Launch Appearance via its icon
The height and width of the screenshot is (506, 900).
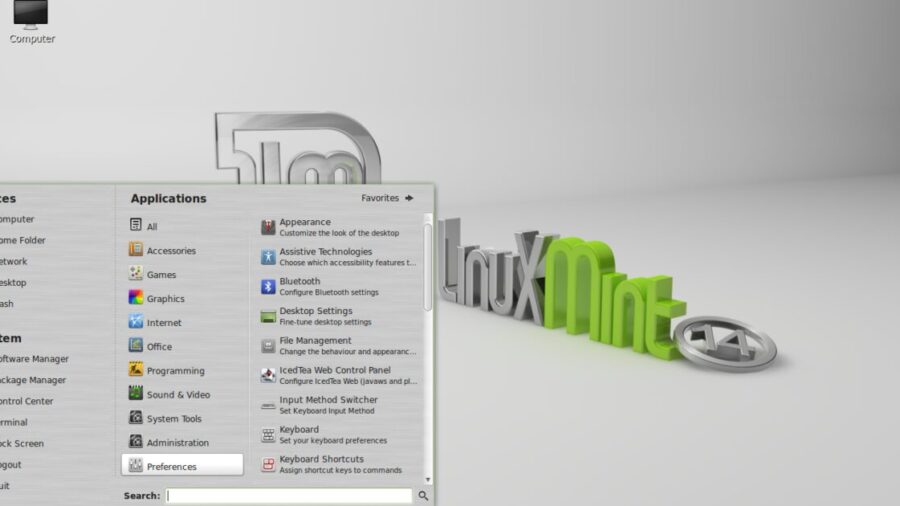268,227
